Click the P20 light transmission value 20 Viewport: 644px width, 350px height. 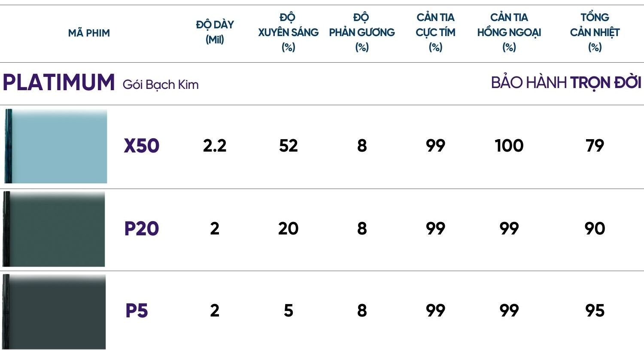point(288,228)
